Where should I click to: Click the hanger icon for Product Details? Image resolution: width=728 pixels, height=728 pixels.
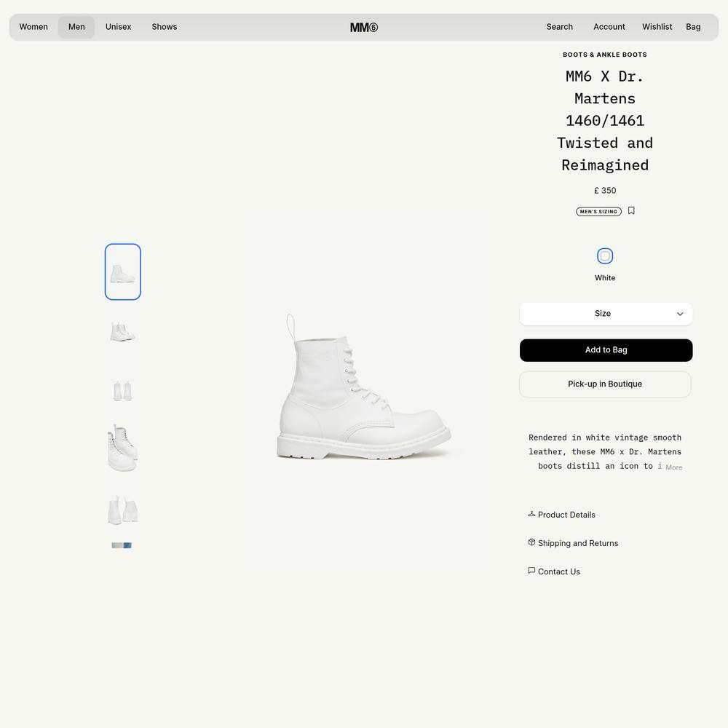pyautogui.click(x=531, y=514)
